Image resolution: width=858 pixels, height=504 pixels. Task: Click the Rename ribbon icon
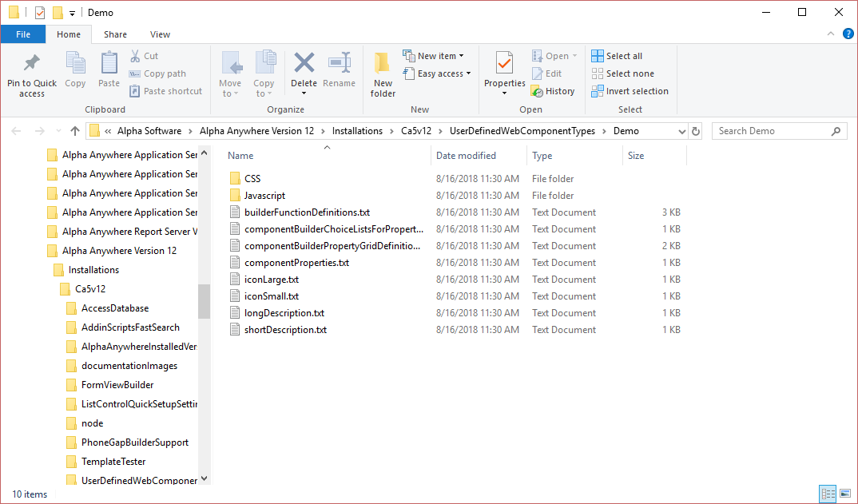(340, 62)
